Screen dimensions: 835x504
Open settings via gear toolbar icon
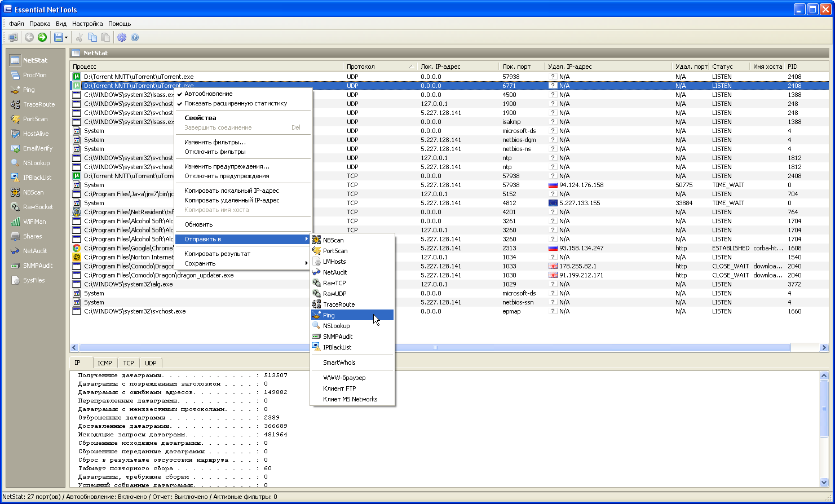click(x=122, y=37)
